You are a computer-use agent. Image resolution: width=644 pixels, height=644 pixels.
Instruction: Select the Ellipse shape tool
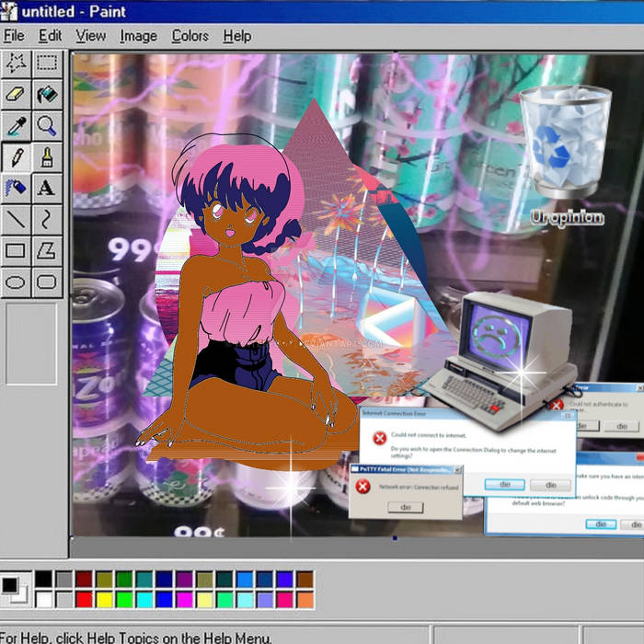[16, 282]
